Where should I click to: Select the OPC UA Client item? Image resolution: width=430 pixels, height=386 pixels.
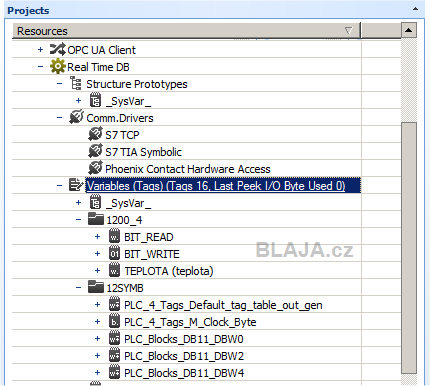pyautogui.click(x=101, y=50)
